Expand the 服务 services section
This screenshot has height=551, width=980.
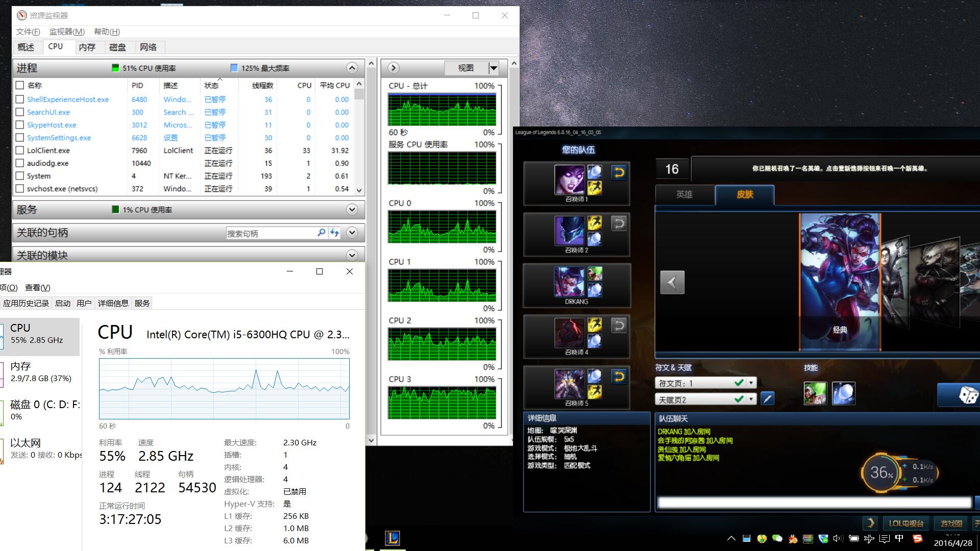point(352,210)
